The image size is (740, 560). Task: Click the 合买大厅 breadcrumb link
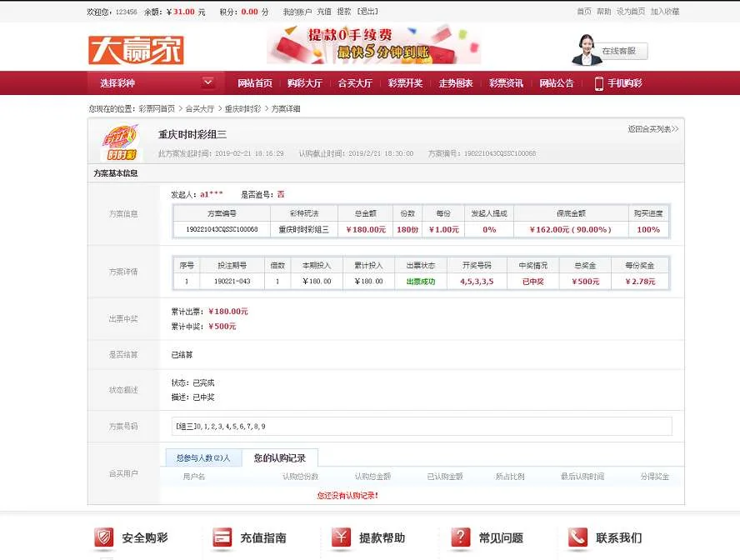(x=200, y=109)
